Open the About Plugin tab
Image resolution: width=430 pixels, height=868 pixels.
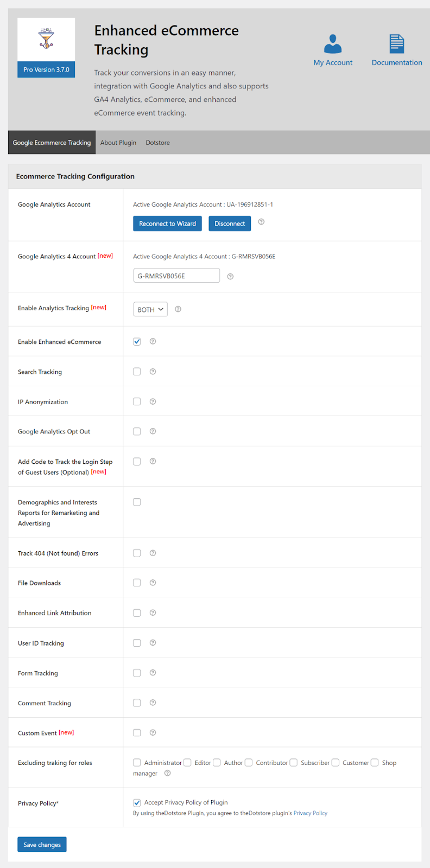pos(118,143)
